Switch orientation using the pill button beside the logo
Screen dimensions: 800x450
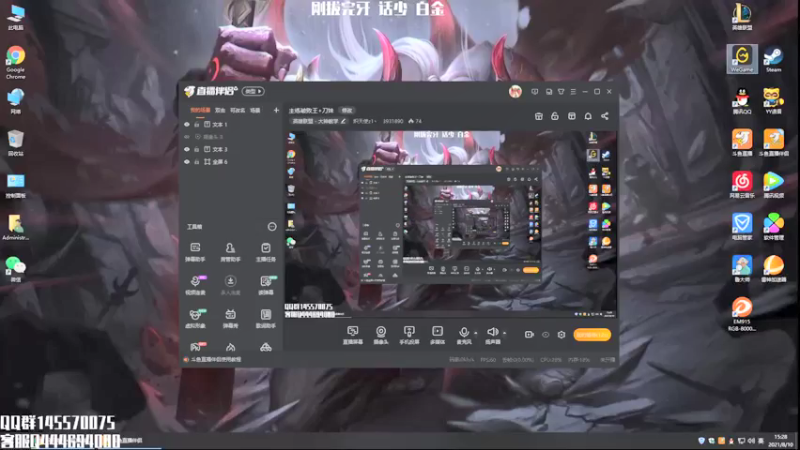[x=253, y=91]
